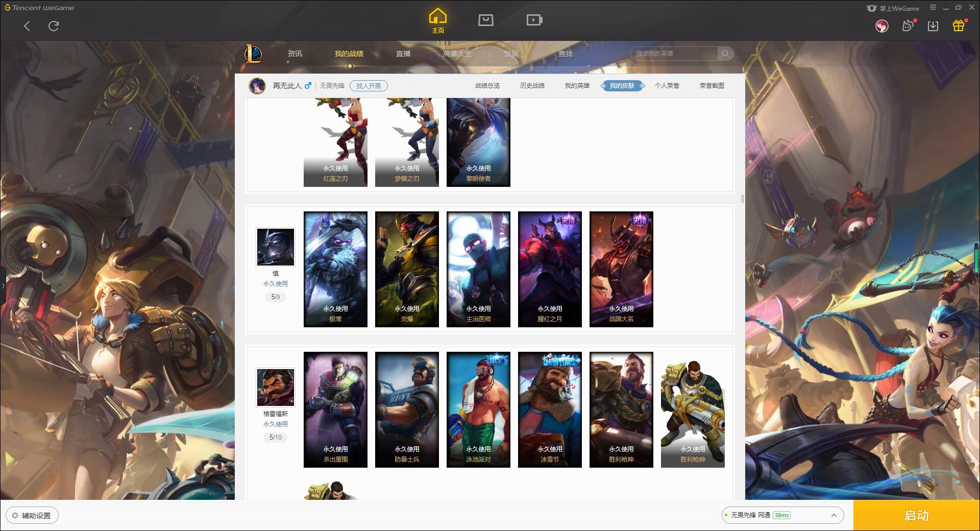Viewport: 980px width, 531px height.
Task: Open the 直播 tab
Action: pos(403,54)
